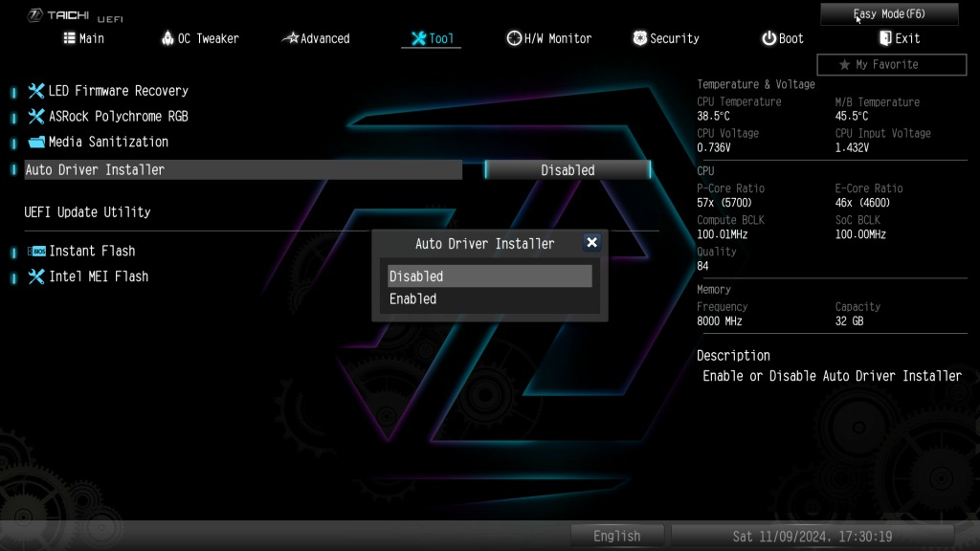Click the LED Firmware Recovery tool icon

tap(35, 91)
